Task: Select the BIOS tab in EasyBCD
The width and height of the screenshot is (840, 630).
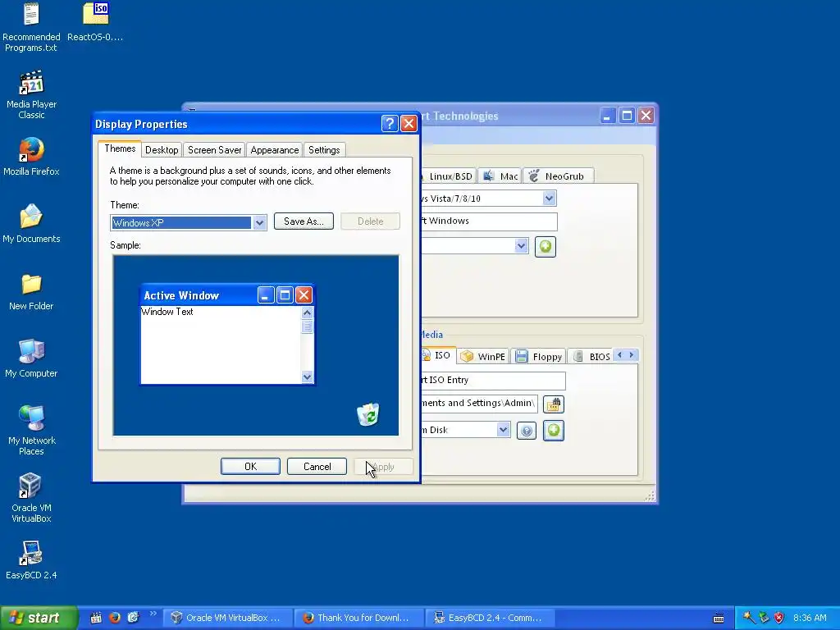Action: pyautogui.click(x=591, y=356)
